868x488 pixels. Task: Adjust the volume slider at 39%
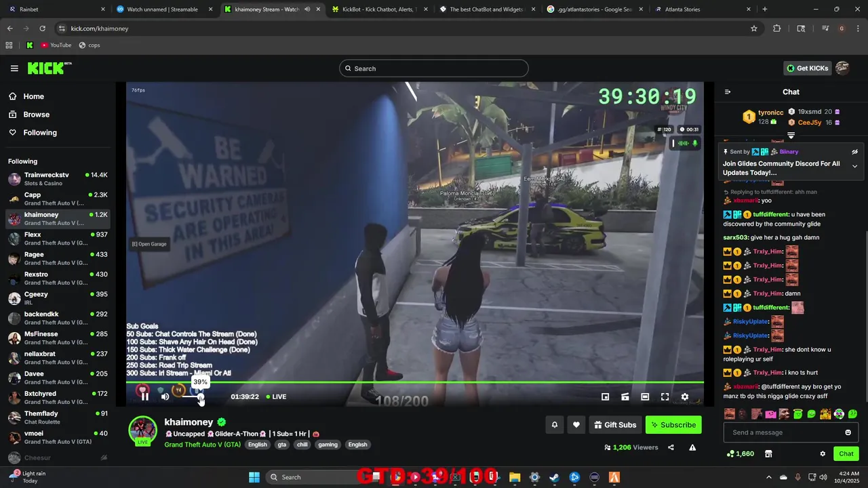[x=200, y=396]
